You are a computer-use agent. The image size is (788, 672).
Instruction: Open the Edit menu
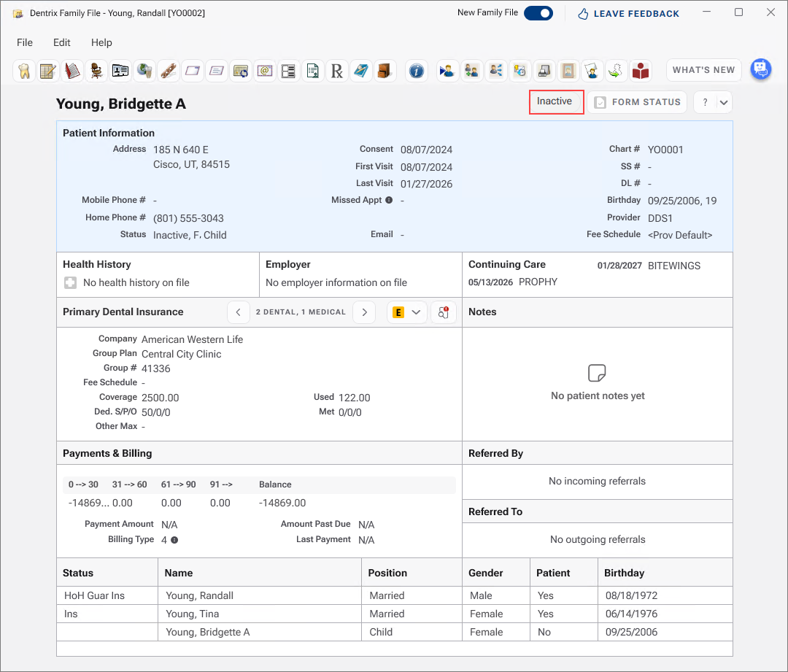coord(62,43)
